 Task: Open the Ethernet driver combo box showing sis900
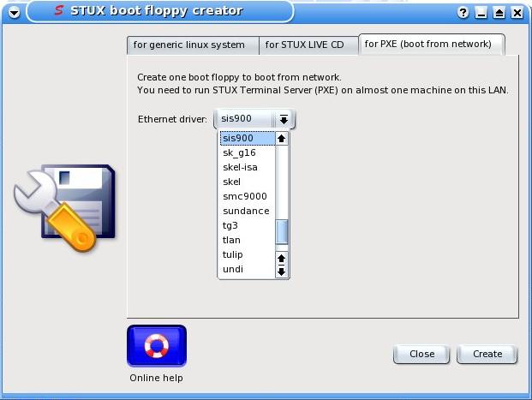click(254, 119)
